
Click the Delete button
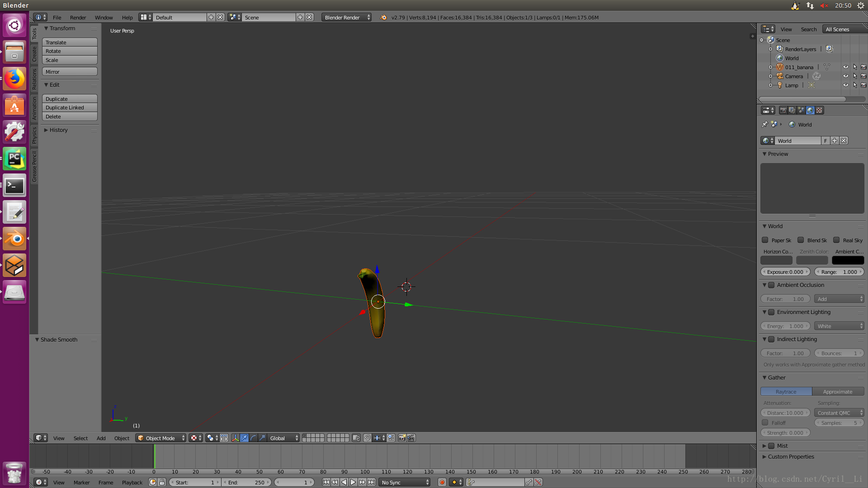pyautogui.click(x=70, y=117)
